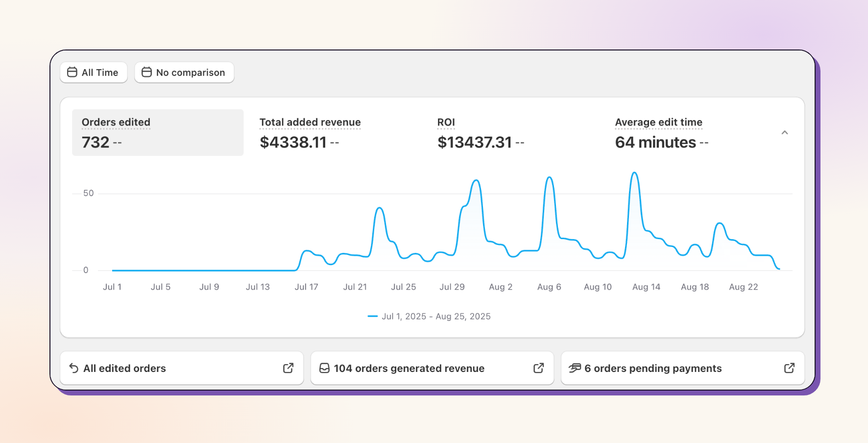Open 104 orders generated revenue card
The height and width of the screenshot is (443, 868).
432,368
